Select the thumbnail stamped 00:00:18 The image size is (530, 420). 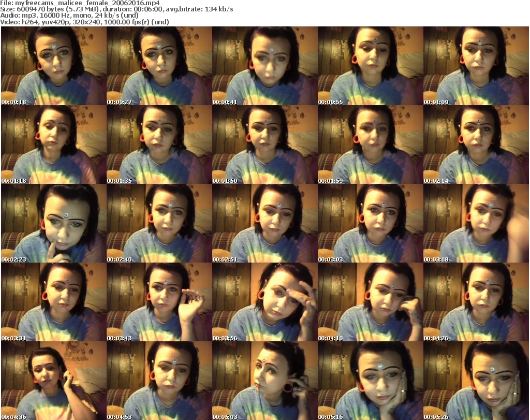[x=54, y=66]
